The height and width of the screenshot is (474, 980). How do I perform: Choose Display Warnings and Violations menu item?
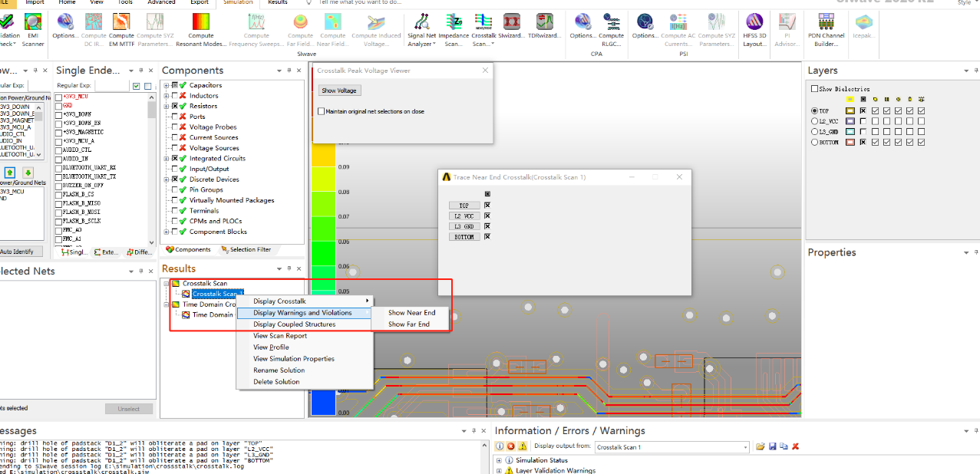point(302,313)
